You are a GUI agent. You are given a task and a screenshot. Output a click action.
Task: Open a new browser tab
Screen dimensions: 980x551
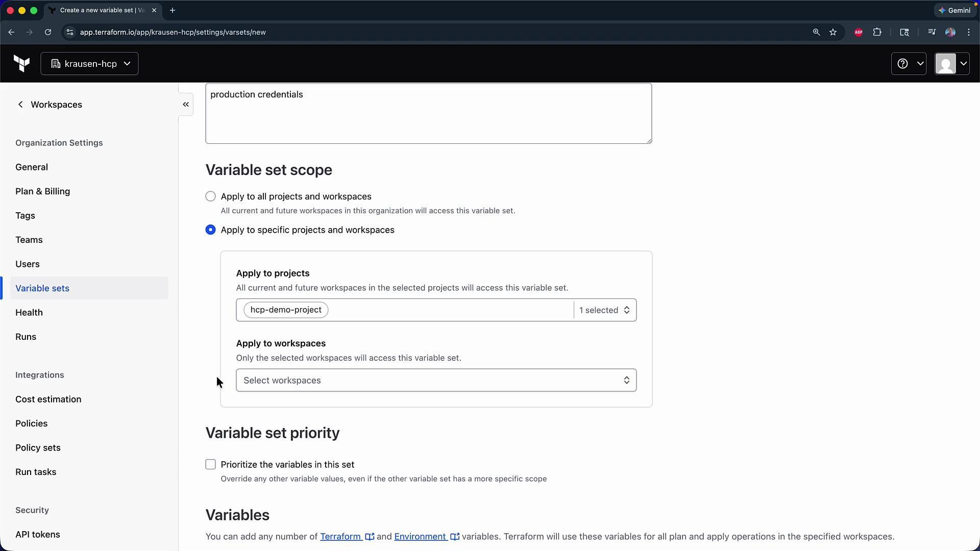173,10
